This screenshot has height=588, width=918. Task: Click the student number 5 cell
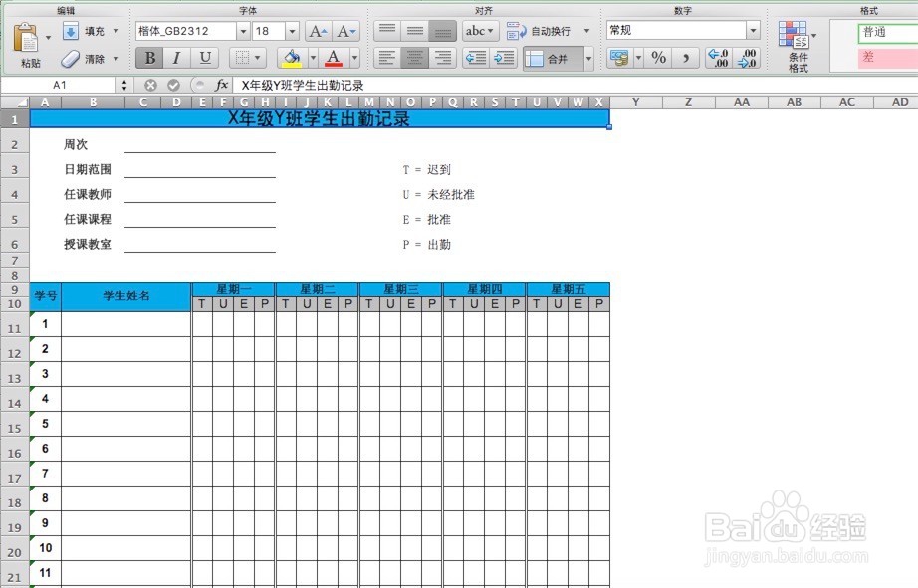[46, 424]
